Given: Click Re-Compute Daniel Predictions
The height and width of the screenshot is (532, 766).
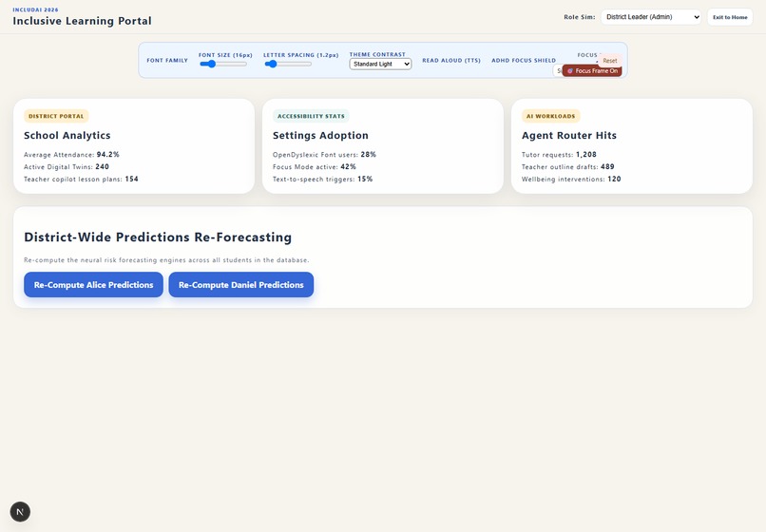Looking at the screenshot, I should point(240,285).
